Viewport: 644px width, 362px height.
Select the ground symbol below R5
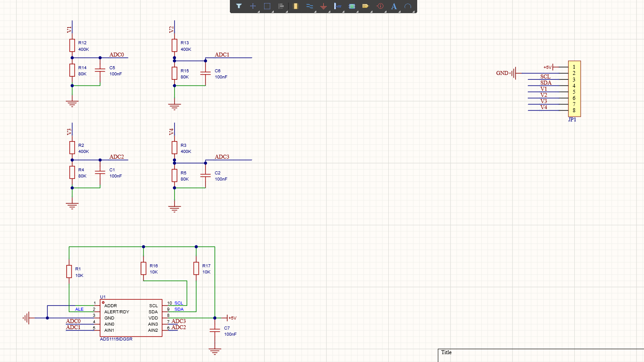[175, 209]
